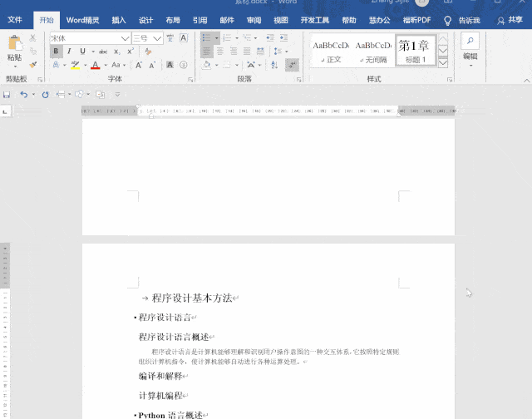
Task: Save document from quick access toolbar
Action: [7, 94]
